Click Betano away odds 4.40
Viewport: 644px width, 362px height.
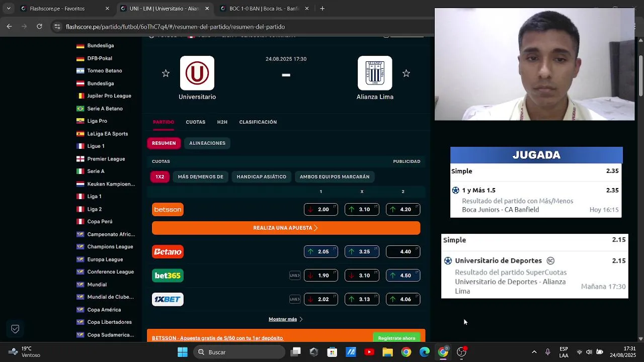(403, 251)
